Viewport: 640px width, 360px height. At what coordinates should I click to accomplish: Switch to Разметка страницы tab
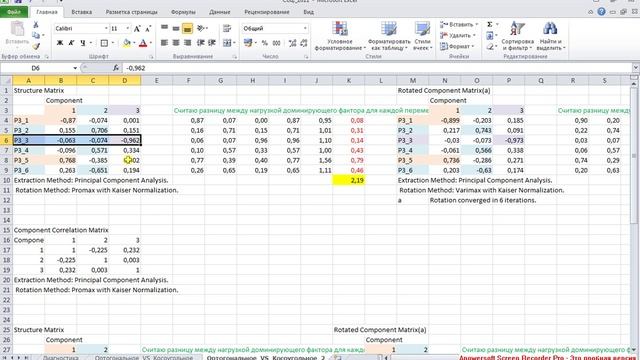[131, 12]
